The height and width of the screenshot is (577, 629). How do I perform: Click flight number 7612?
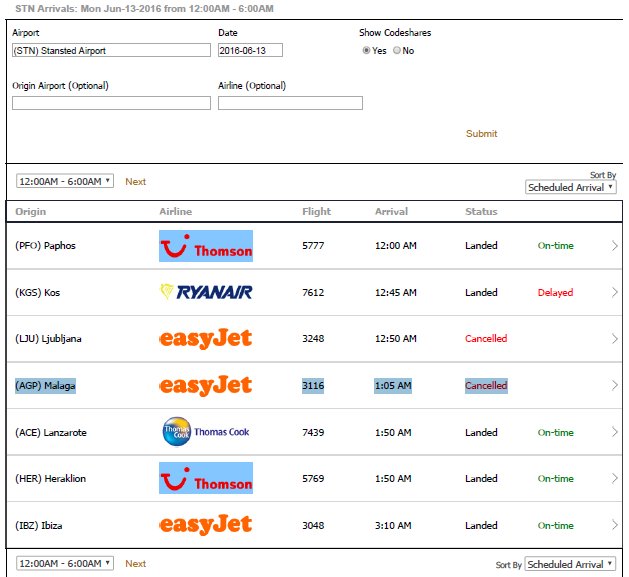click(313, 292)
